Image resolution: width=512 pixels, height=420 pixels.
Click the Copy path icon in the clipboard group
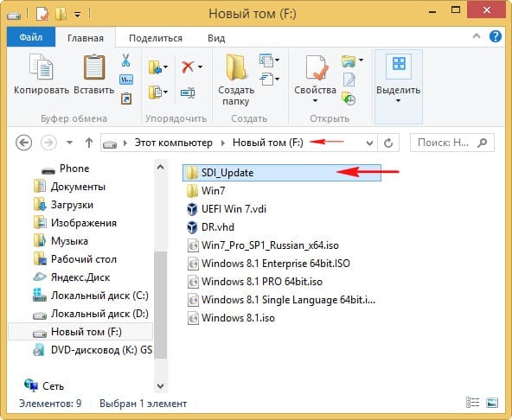coord(126,80)
